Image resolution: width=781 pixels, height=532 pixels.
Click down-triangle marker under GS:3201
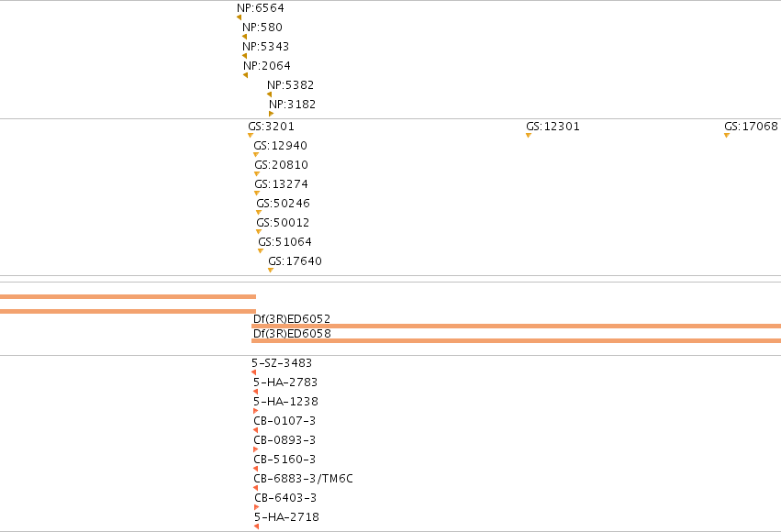[251, 136]
